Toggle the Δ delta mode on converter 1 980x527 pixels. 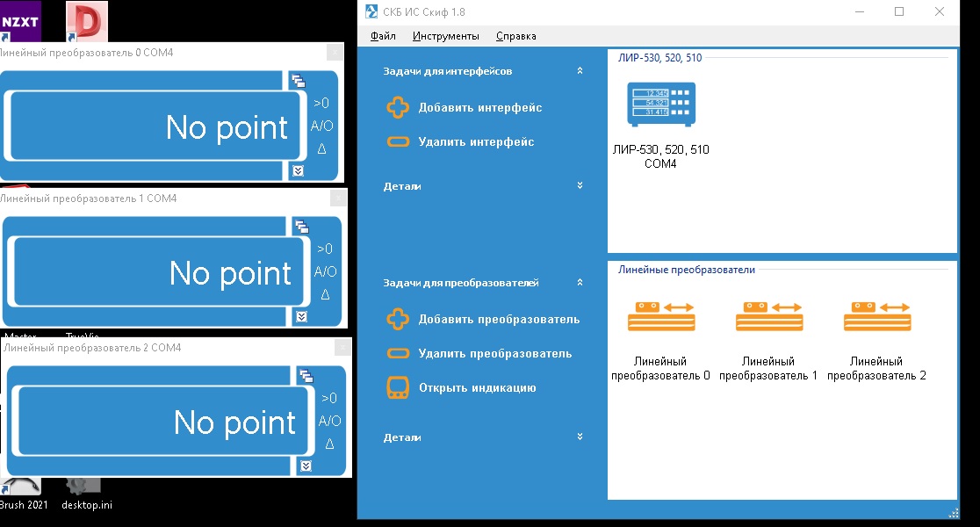tap(325, 294)
